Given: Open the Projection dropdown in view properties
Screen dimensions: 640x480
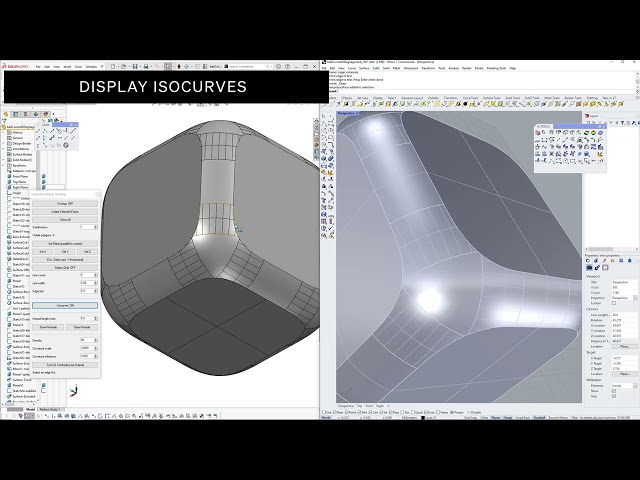Looking at the screenshot, I should (635, 298).
